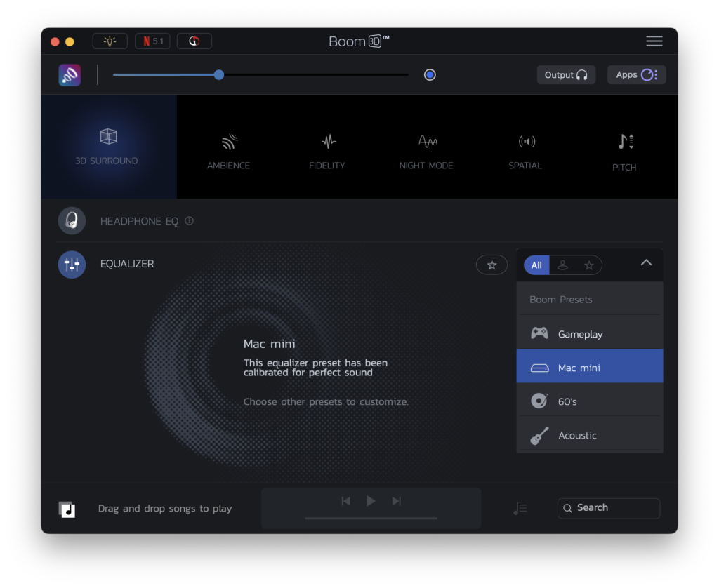Select the 60's preset
Viewport: 719px width, 588px height.
click(x=590, y=401)
